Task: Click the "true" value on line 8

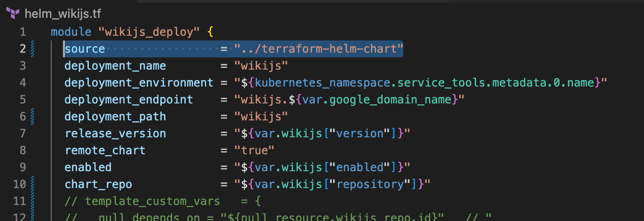Action: coord(254,150)
